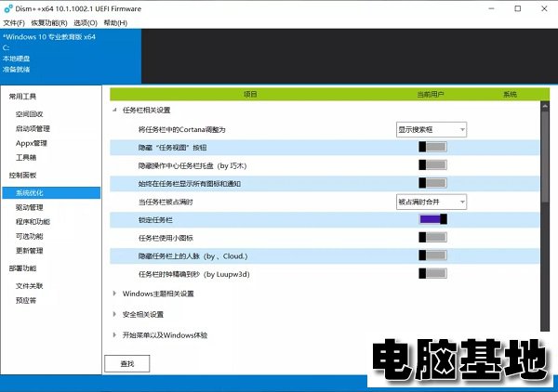Open the 选项(O) menu
558x392 pixels.
click(x=86, y=22)
